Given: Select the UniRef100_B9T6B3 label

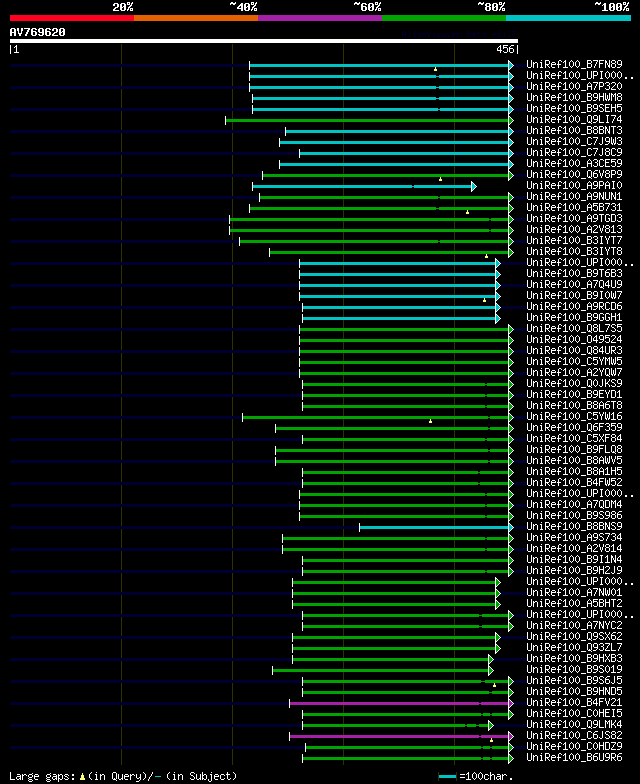Looking at the screenshot, I should pyautogui.click(x=574, y=274).
